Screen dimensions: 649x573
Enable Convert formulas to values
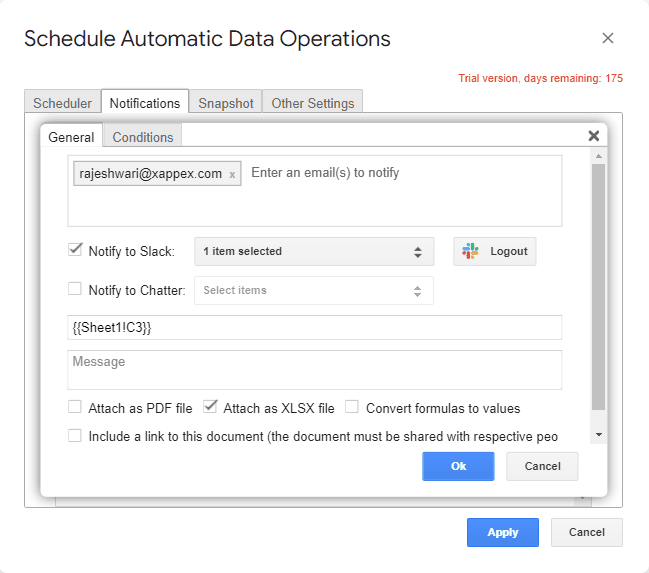352,407
